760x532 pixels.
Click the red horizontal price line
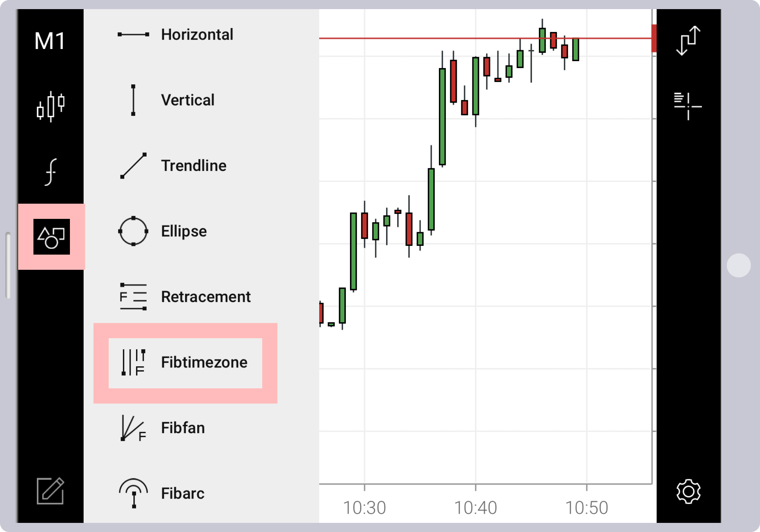point(485,38)
